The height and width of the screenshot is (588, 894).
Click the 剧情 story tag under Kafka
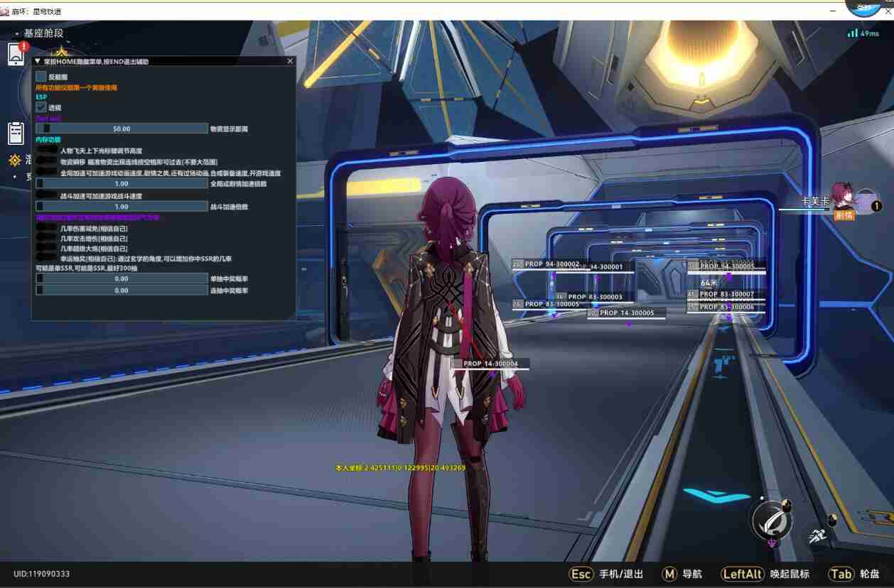[844, 215]
